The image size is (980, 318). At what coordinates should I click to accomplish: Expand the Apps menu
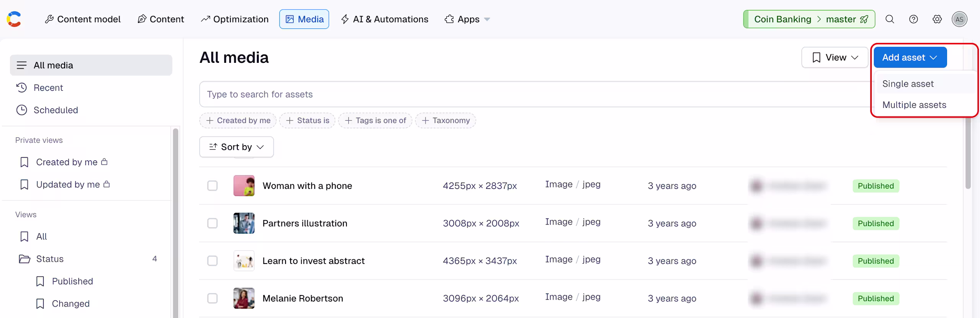pyautogui.click(x=467, y=19)
